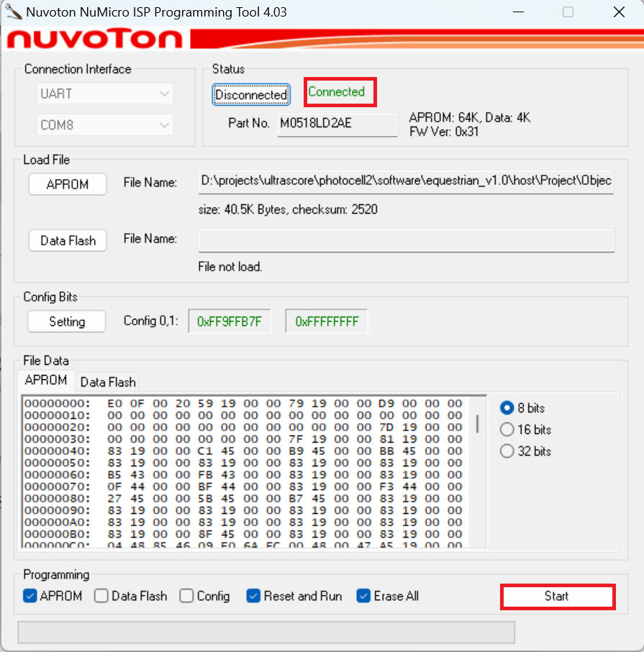Choose the 32 bits radio button

(x=507, y=451)
